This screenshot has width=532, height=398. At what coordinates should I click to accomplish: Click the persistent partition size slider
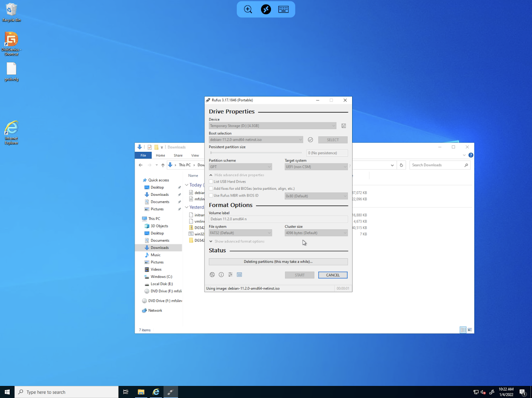(256, 153)
